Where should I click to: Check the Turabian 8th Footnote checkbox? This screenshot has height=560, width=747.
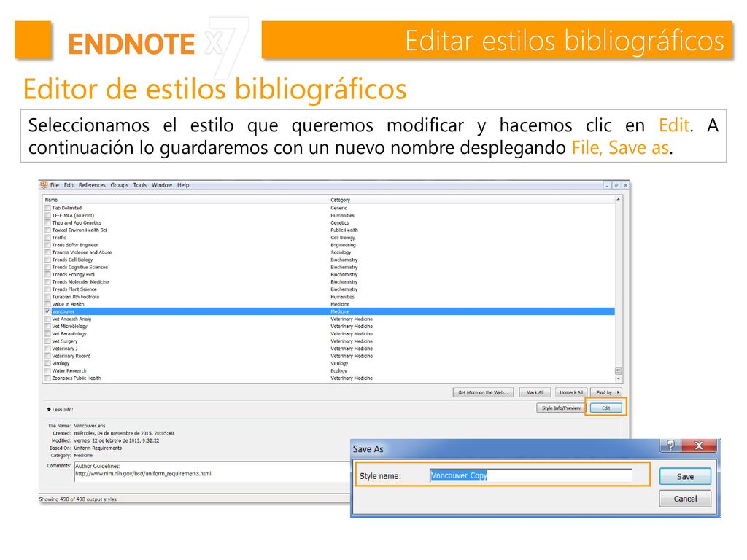pyautogui.click(x=47, y=297)
